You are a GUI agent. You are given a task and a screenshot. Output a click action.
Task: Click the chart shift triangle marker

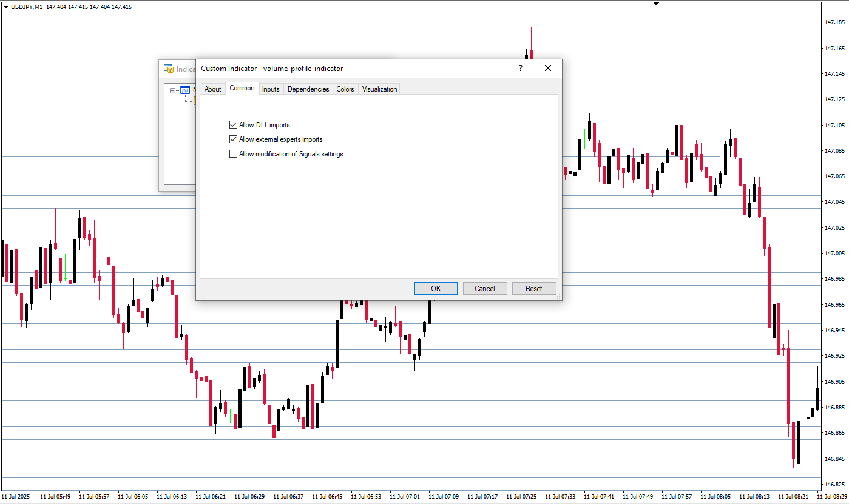click(x=655, y=4)
